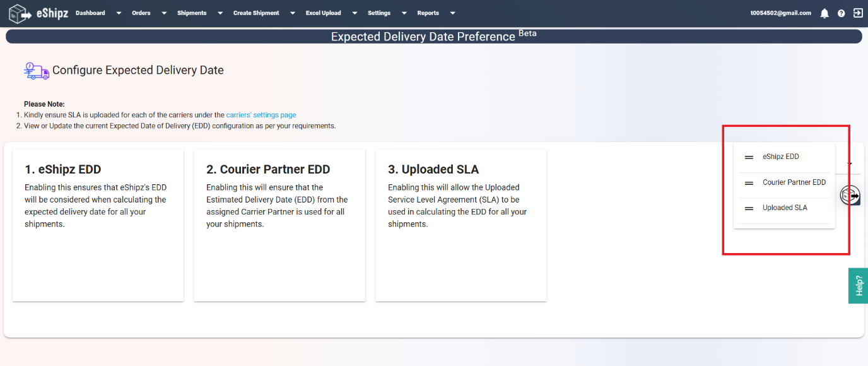868x366 pixels.
Task: Click the account email t0054502@gmail.com
Action: coord(781,13)
